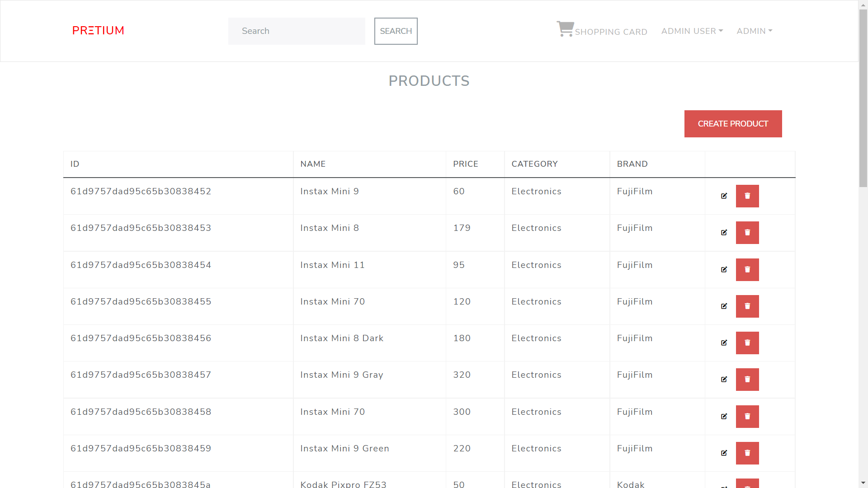Delete the Instax Mini 9 Green product

(747, 453)
